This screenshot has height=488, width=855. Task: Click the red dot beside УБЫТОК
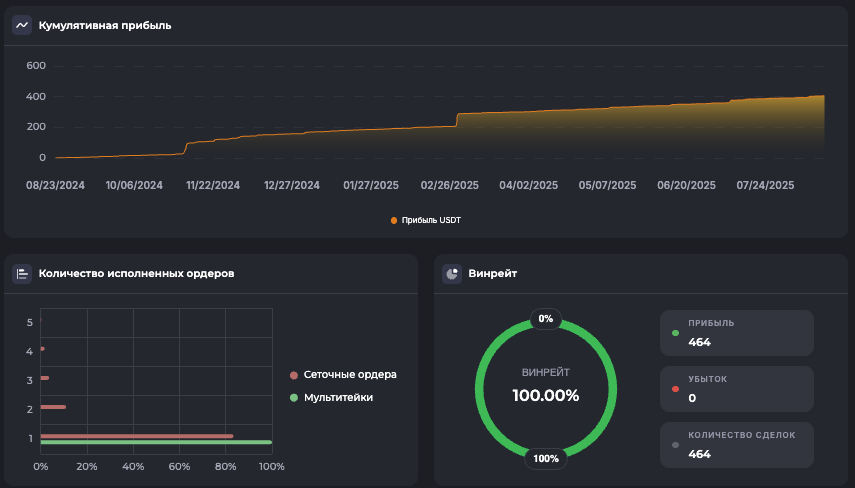click(x=676, y=388)
